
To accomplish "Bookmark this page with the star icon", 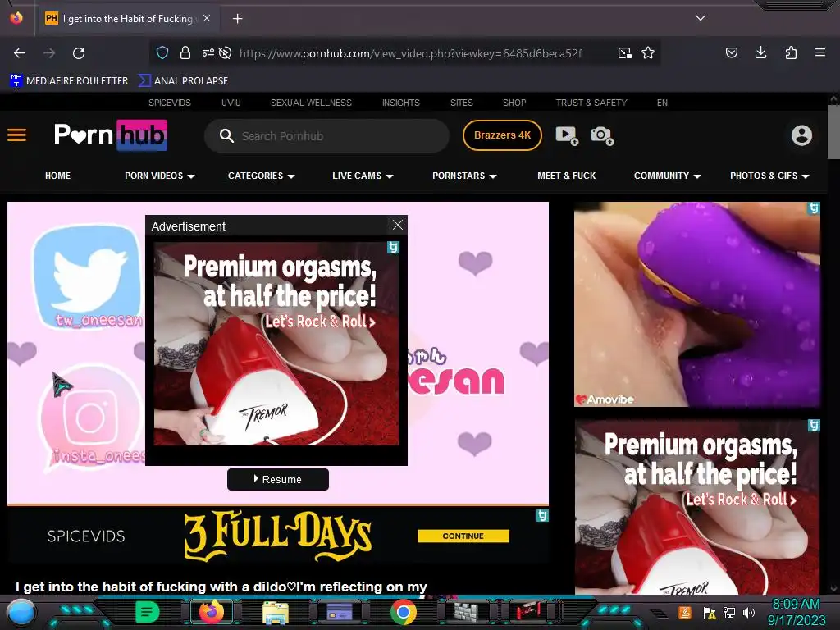I will [648, 52].
